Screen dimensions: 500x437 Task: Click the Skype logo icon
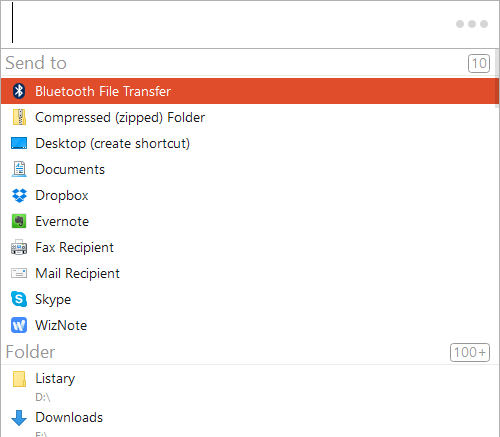(19, 299)
